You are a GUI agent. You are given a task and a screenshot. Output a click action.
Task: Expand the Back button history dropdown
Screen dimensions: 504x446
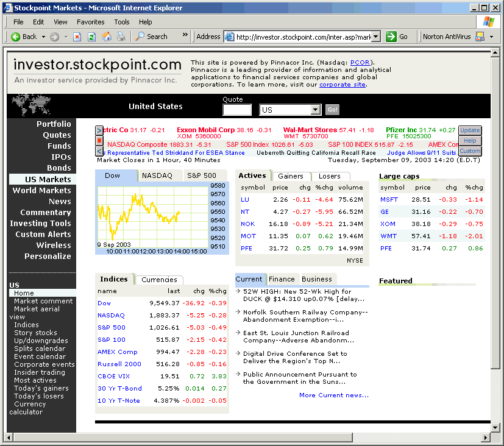[x=43, y=37]
